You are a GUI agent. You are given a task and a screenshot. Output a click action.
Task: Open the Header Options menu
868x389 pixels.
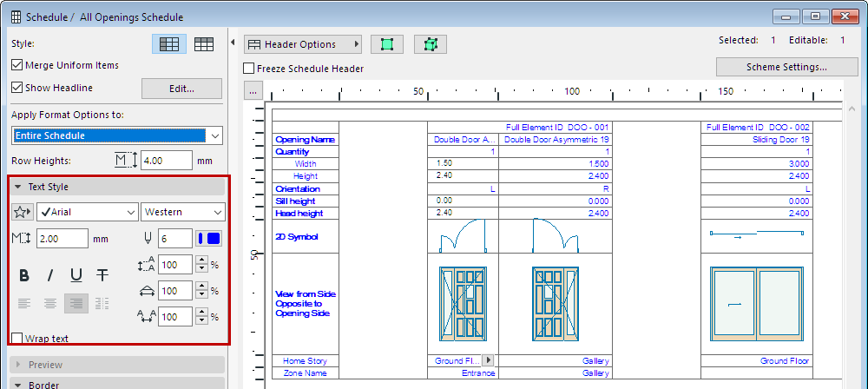pyautogui.click(x=302, y=44)
